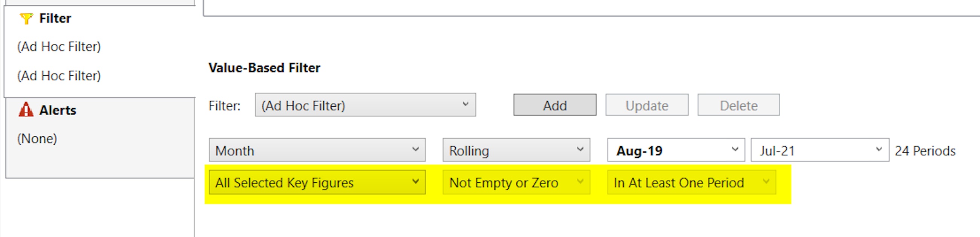Open the Not Empty or Zero condition dropdown

(x=516, y=183)
